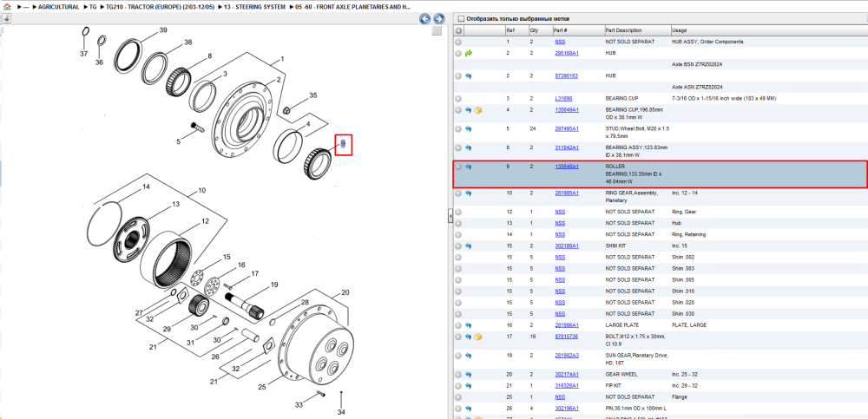Open part number link 281982A3

566,356
